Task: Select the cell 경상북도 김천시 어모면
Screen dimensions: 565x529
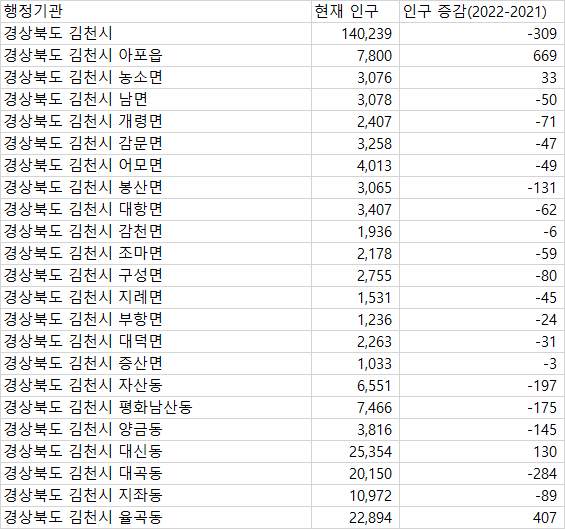Action: 156,165
